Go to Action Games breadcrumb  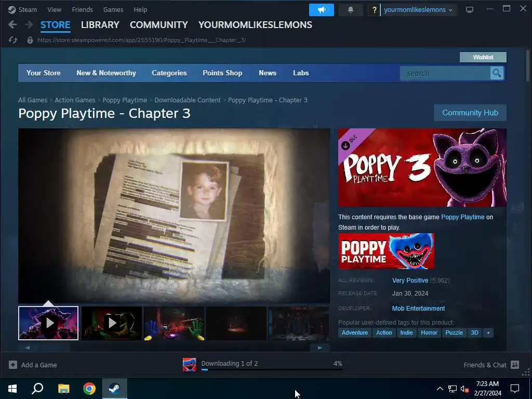[75, 100]
